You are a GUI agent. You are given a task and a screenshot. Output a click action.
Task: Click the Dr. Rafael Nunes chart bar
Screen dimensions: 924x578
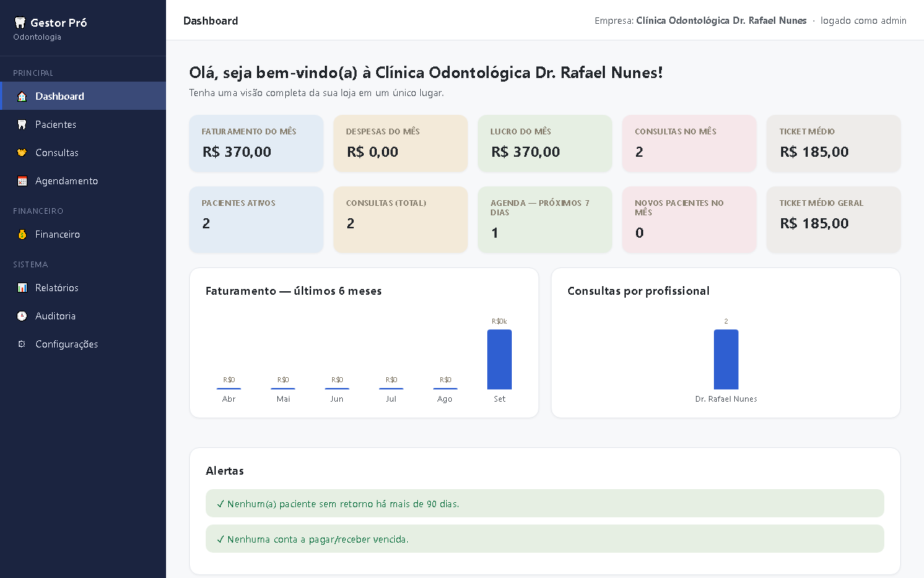click(x=726, y=359)
